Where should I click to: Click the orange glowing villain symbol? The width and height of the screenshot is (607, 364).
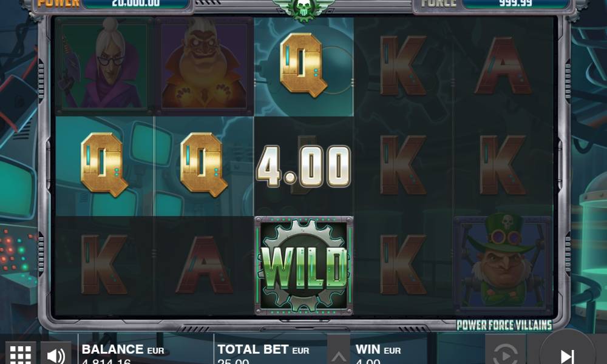[203, 65]
